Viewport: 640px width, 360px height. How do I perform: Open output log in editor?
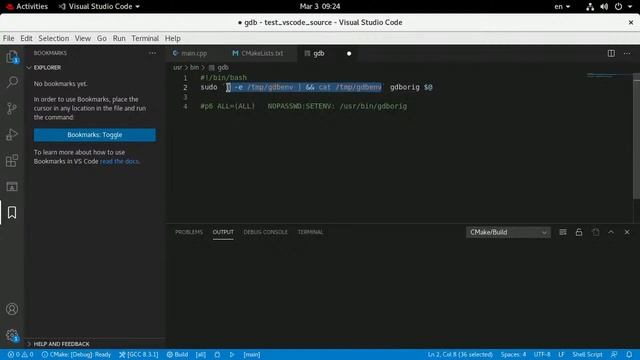pyautogui.click(x=596, y=232)
